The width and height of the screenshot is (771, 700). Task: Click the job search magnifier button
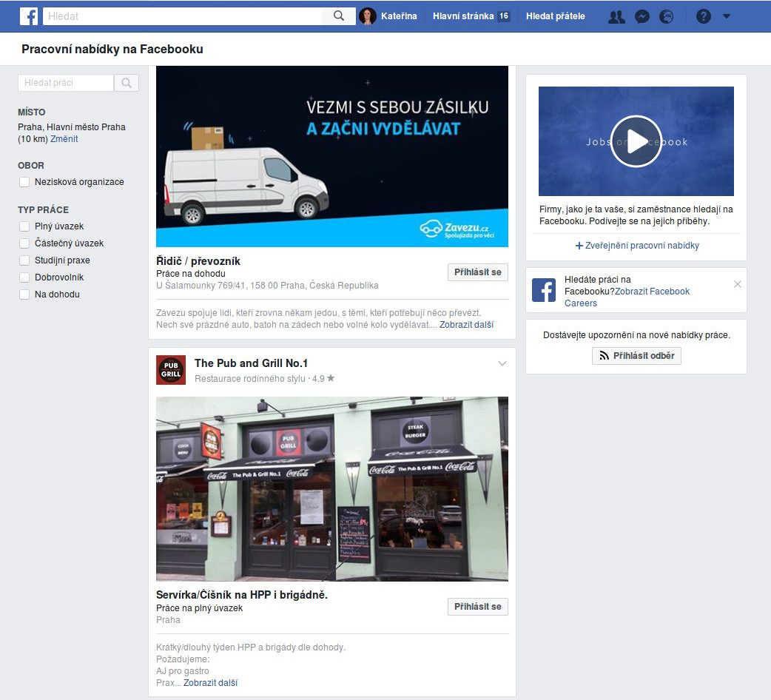coord(127,83)
